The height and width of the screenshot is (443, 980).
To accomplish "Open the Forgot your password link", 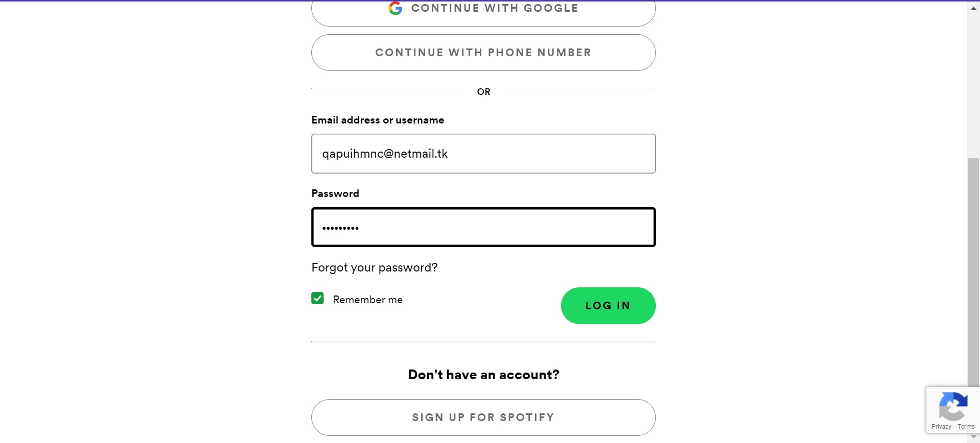I will click(x=374, y=267).
